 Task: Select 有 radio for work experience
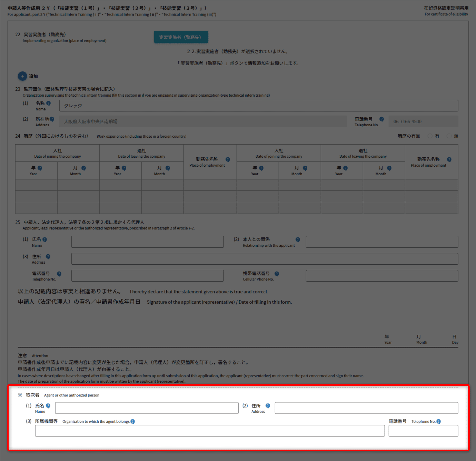[x=430, y=136]
